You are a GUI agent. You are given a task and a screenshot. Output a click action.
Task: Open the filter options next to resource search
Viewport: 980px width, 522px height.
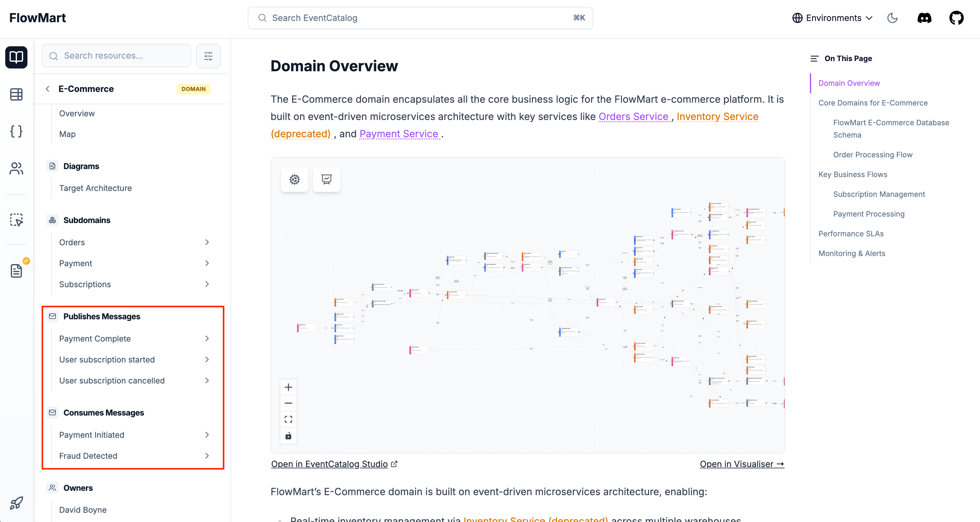pyautogui.click(x=208, y=56)
